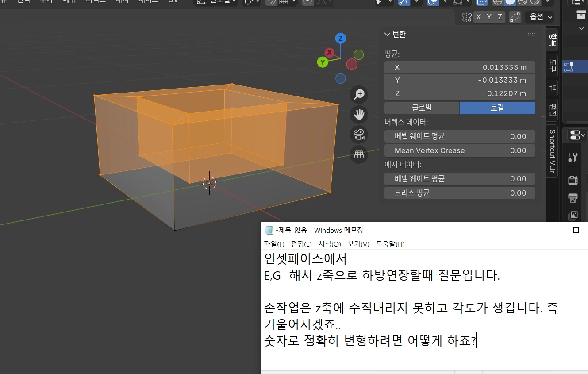Click the zoom magnifier icon in viewport
The height and width of the screenshot is (374, 588).
point(359,94)
